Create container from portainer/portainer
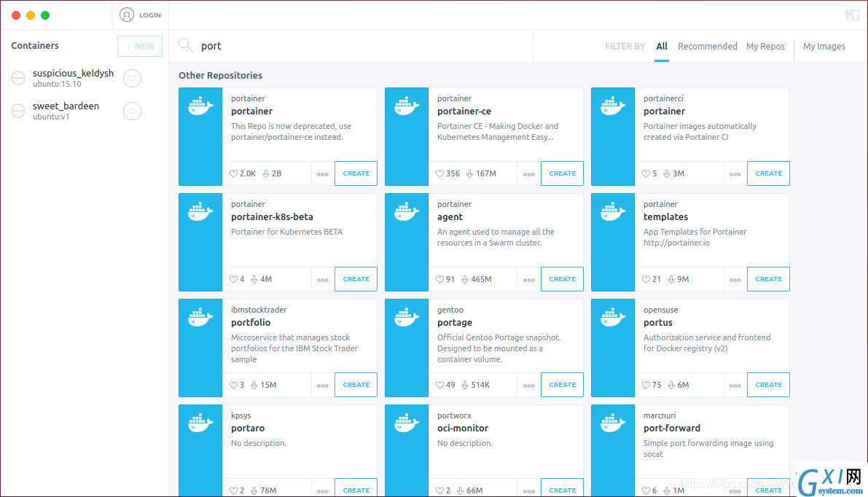The width and height of the screenshot is (868, 497). pyautogui.click(x=356, y=173)
